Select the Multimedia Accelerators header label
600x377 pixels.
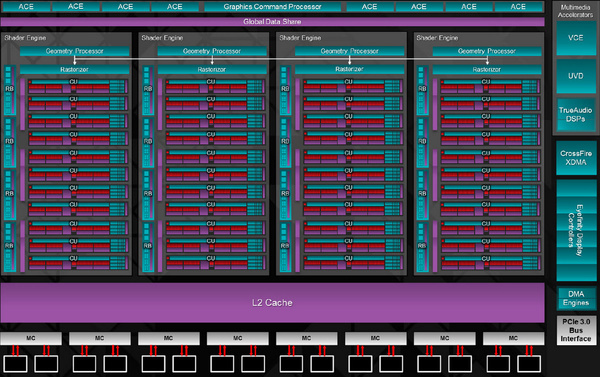click(x=575, y=11)
